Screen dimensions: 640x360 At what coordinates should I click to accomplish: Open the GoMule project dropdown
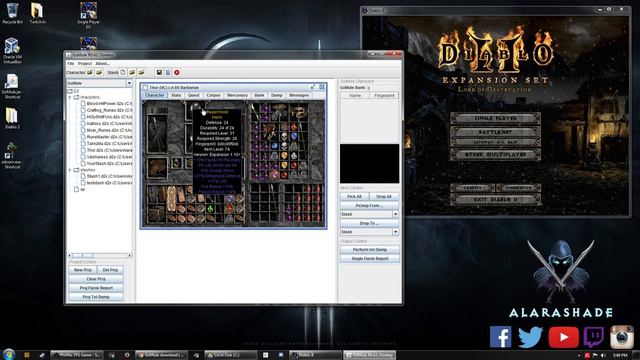pos(129,83)
